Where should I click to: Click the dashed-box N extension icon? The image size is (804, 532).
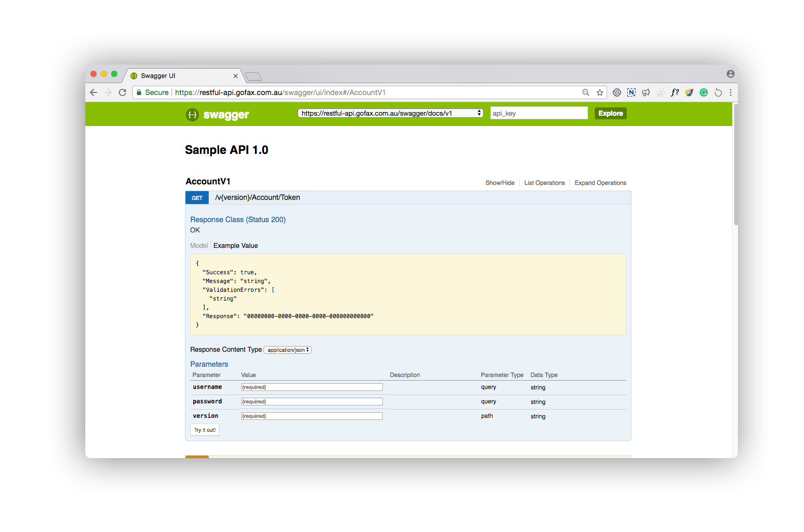click(x=631, y=92)
